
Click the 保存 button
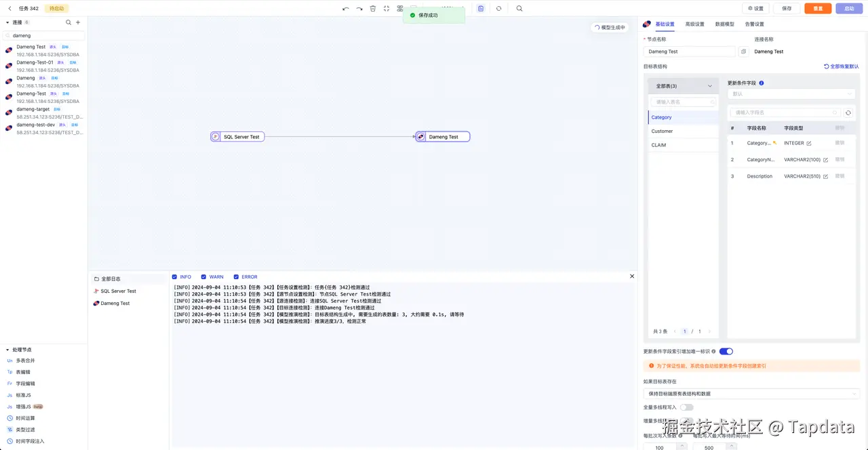click(787, 9)
